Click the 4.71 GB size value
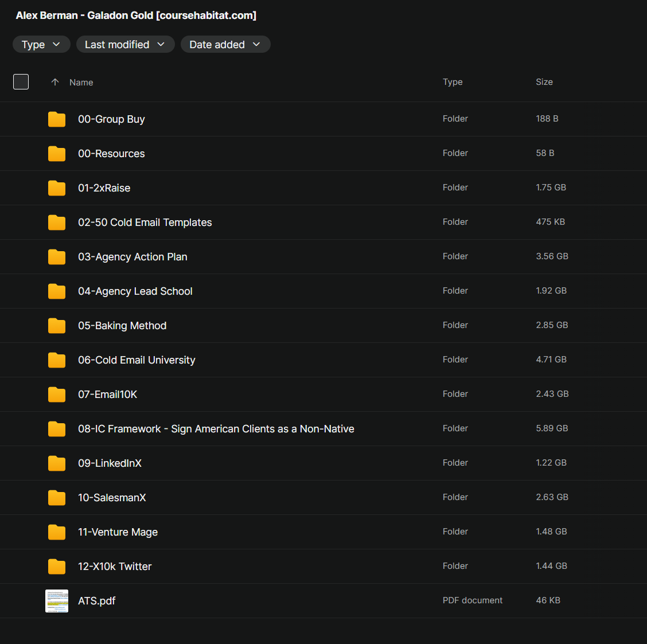This screenshot has width=647, height=644. pyautogui.click(x=551, y=360)
